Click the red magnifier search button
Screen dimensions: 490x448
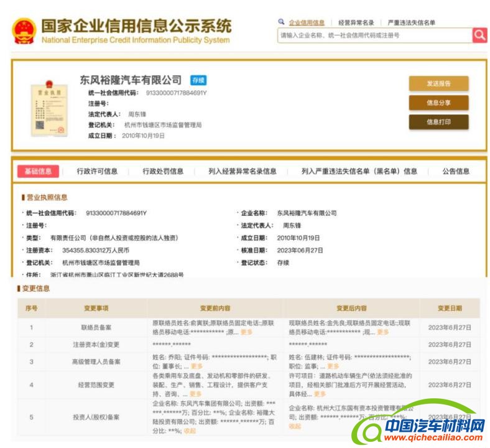(479, 35)
